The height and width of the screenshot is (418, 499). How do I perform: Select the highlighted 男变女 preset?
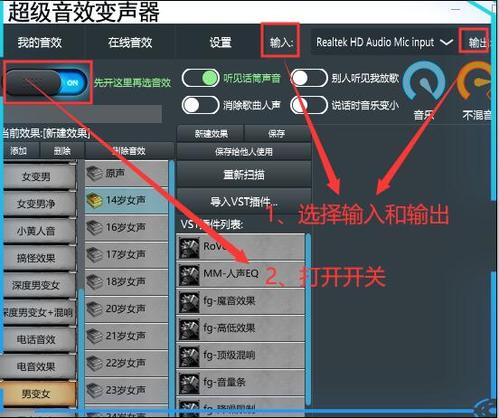39,394
